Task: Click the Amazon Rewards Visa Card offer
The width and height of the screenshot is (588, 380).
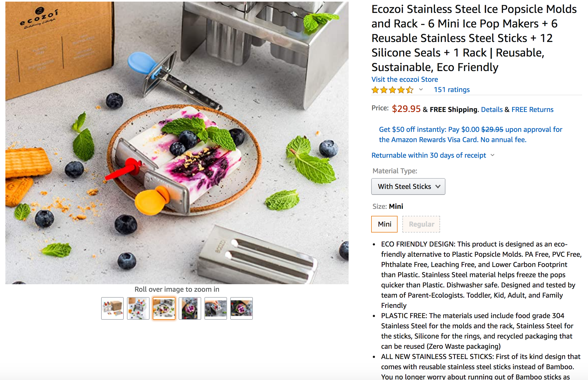Action: click(470, 135)
